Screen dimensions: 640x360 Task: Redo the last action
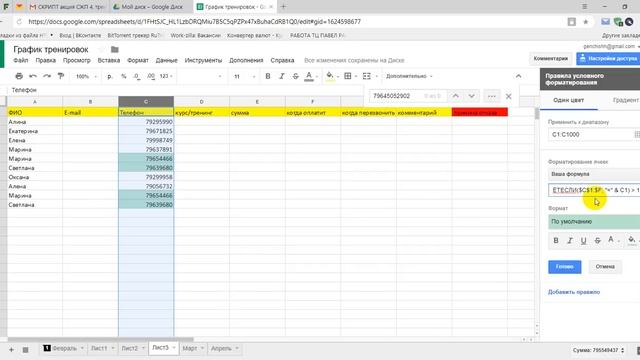pyautogui.click(x=47, y=76)
